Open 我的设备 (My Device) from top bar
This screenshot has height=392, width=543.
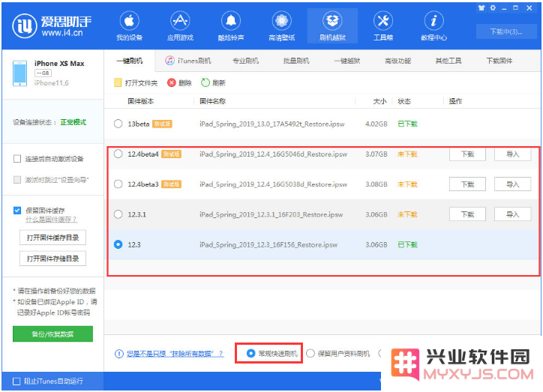[129, 26]
